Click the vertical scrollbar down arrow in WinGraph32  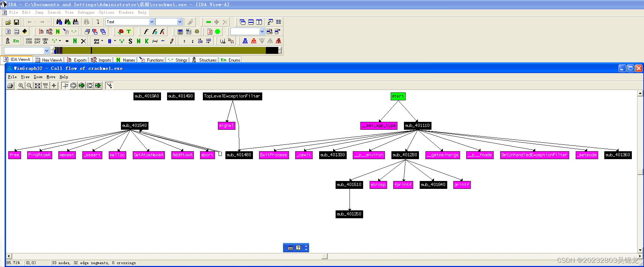click(x=640, y=250)
